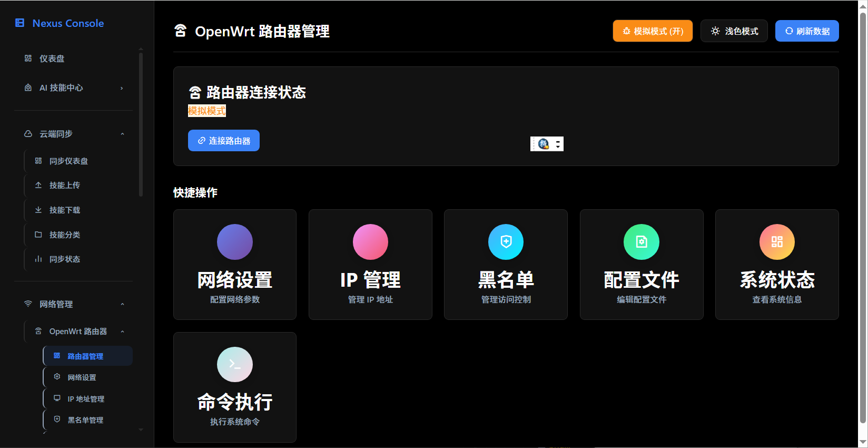Open 同步仪表盘 menu item
Image resolution: width=868 pixels, height=448 pixels.
point(79,161)
